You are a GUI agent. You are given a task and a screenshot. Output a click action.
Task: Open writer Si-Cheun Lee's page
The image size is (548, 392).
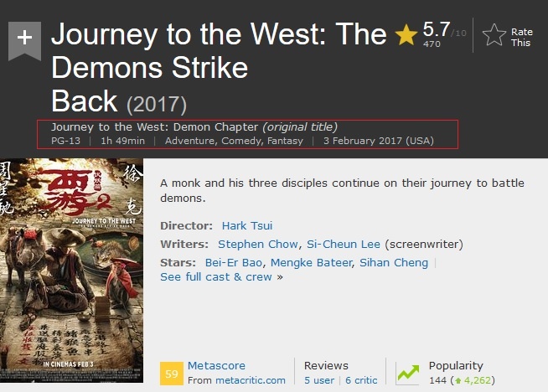pyautogui.click(x=343, y=244)
